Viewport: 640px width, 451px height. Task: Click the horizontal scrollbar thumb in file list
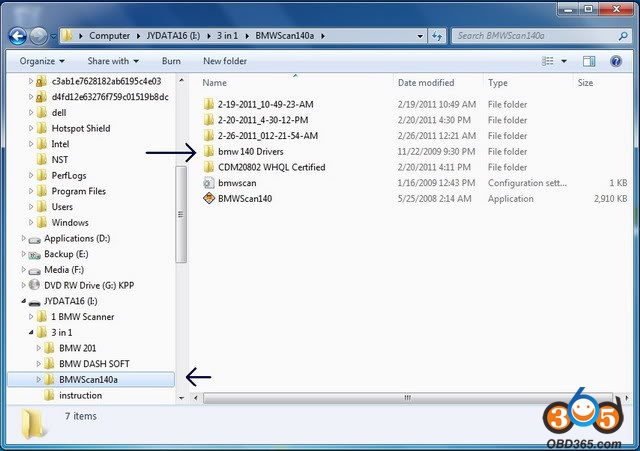tap(408, 398)
